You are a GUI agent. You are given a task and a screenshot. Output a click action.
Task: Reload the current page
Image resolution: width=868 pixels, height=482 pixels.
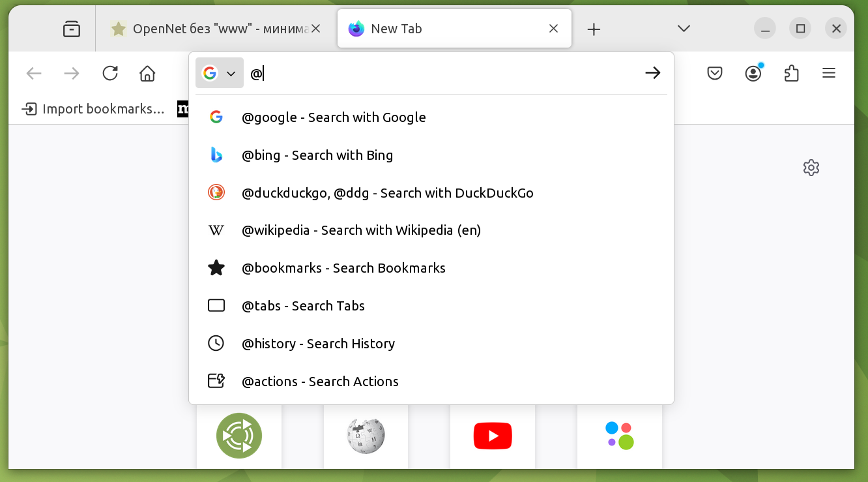pos(110,73)
